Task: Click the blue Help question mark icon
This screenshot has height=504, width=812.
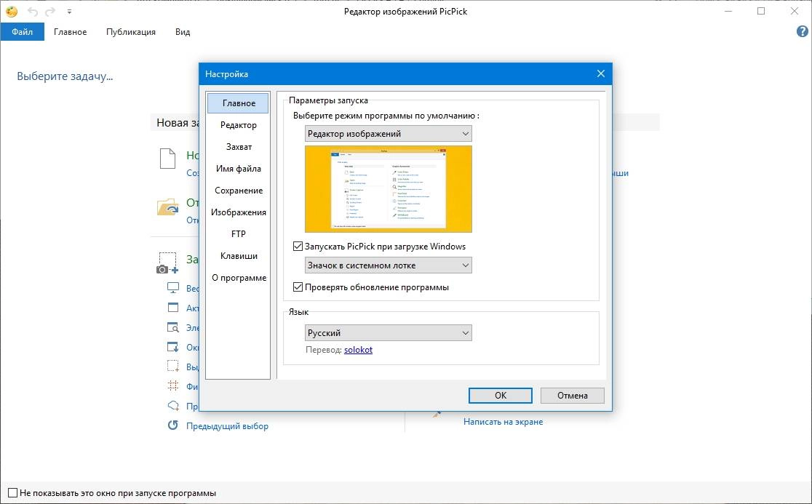Action: click(802, 31)
